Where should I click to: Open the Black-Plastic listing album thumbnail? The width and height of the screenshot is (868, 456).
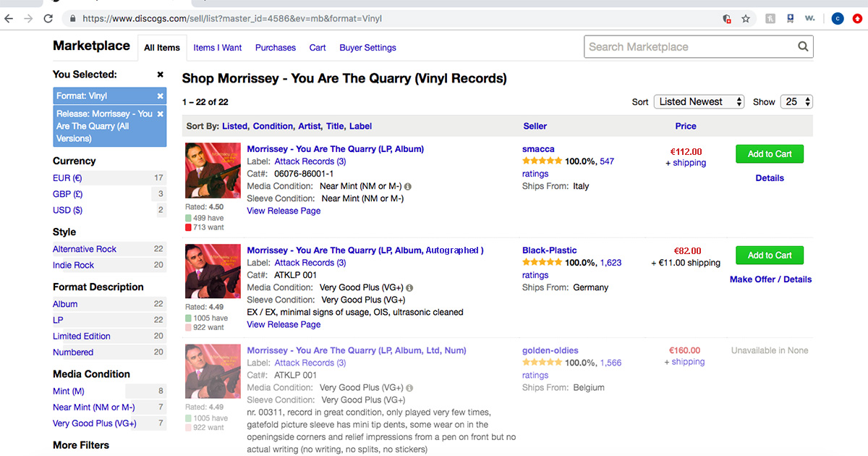(213, 272)
